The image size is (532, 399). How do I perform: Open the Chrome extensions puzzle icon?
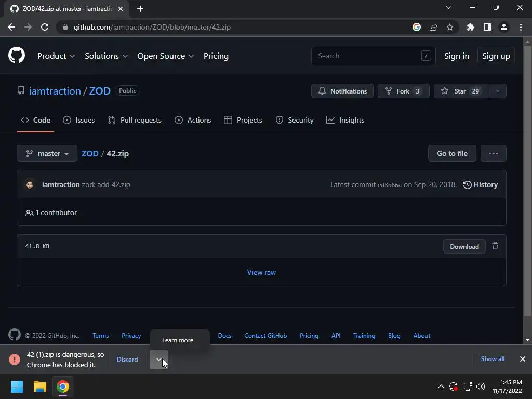click(x=471, y=27)
